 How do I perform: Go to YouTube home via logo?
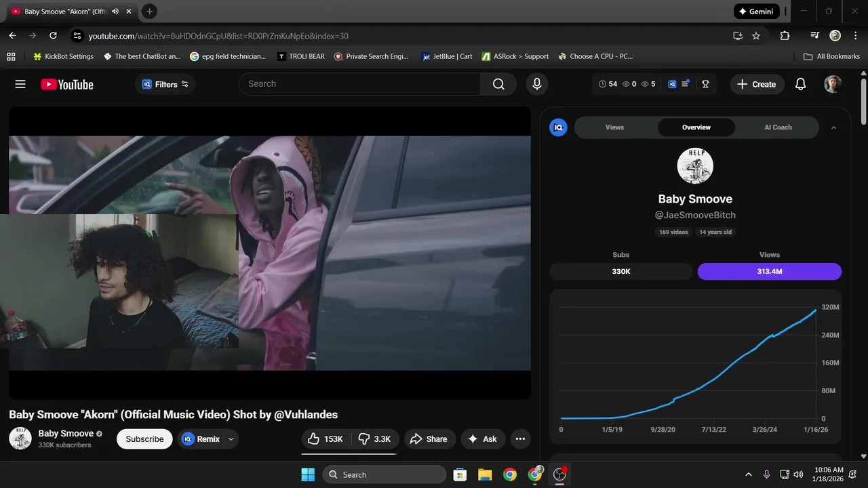tap(66, 84)
